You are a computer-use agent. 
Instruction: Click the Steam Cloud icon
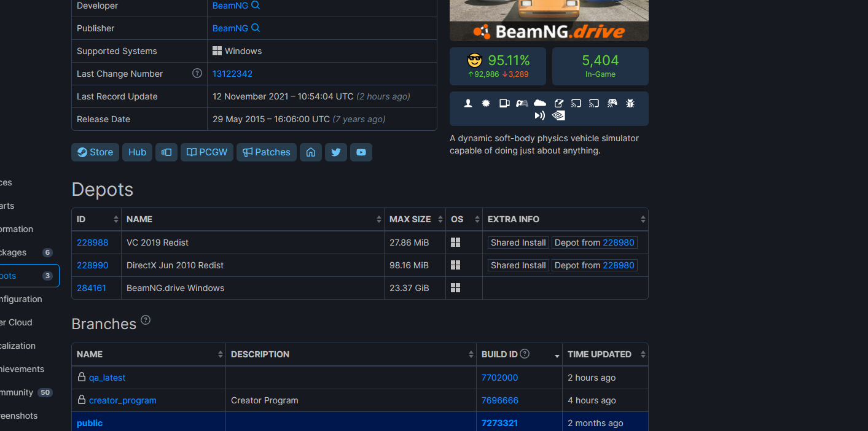[x=540, y=103]
